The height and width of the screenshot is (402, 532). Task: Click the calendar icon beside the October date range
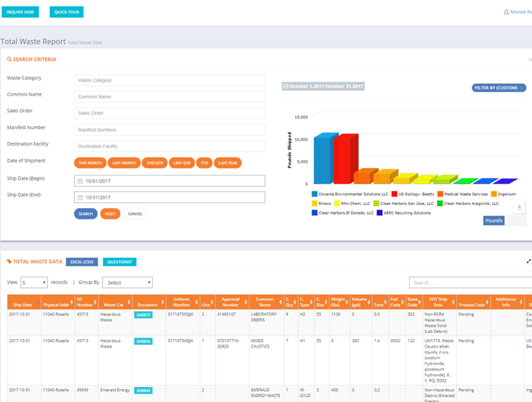point(286,87)
